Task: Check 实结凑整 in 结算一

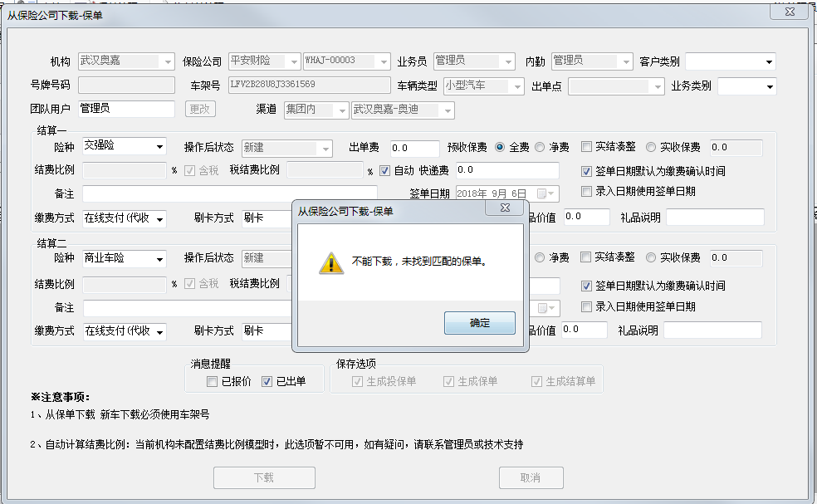Action: (x=586, y=147)
